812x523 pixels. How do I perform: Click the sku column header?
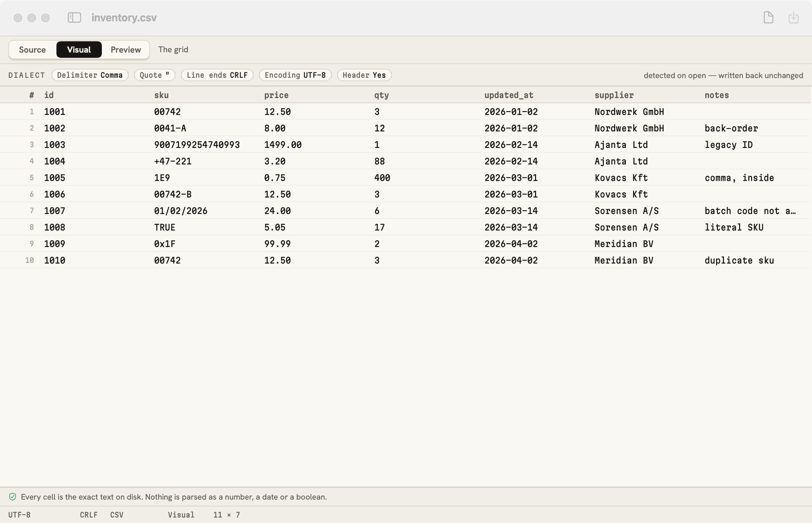pos(161,95)
